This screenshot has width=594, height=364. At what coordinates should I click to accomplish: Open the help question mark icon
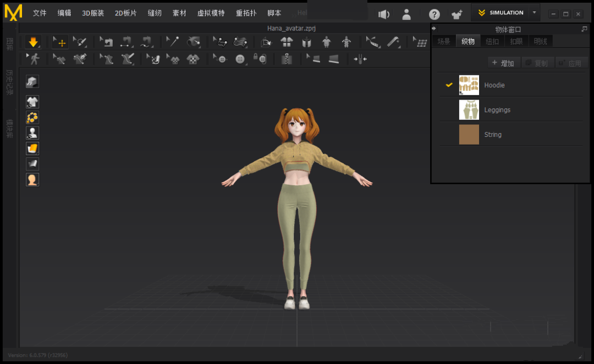pyautogui.click(x=434, y=14)
